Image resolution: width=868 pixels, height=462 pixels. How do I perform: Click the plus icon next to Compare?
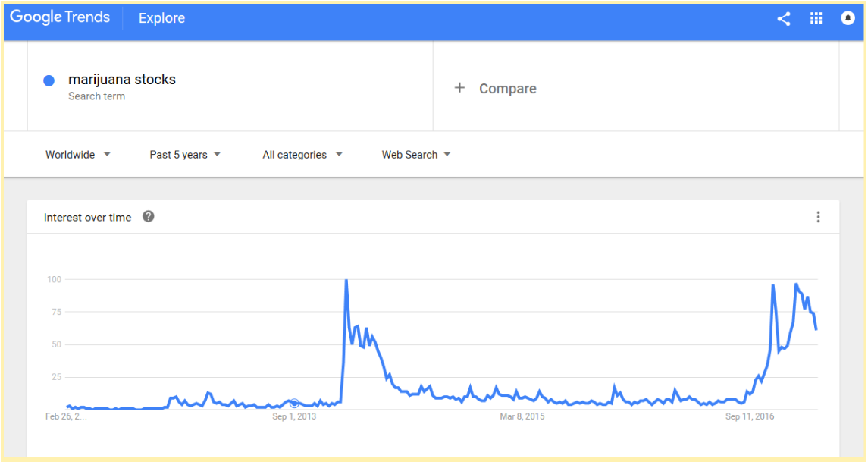click(x=459, y=88)
